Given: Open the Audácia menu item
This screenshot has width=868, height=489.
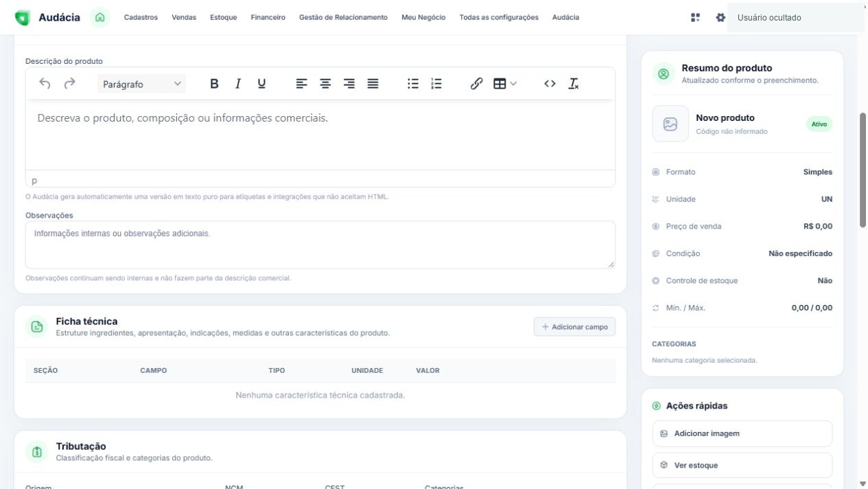Looking at the screenshot, I should (565, 17).
